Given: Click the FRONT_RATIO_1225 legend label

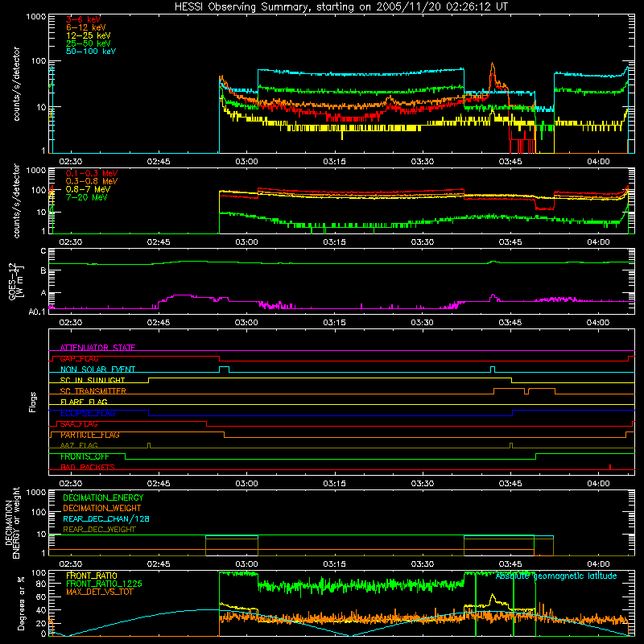Looking at the screenshot, I should coord(104,584).
